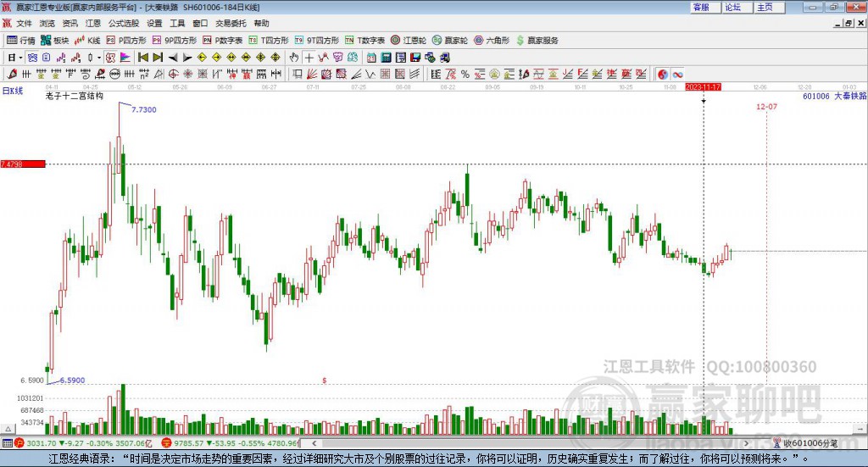Open the 行情 quotes view
The width and height of the screenshot is (868, 467).
coord(20,41)
